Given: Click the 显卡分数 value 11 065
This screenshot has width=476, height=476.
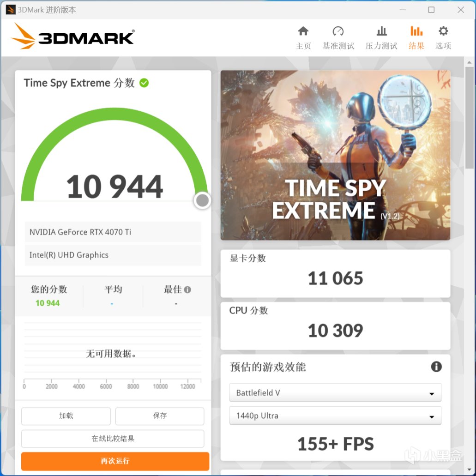Looking at the screenshot, I should [x=335, y=278].
